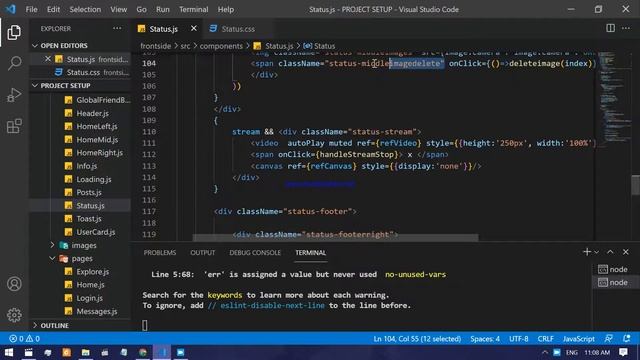
Task: Open the Go menu
Action: point(141,9)
